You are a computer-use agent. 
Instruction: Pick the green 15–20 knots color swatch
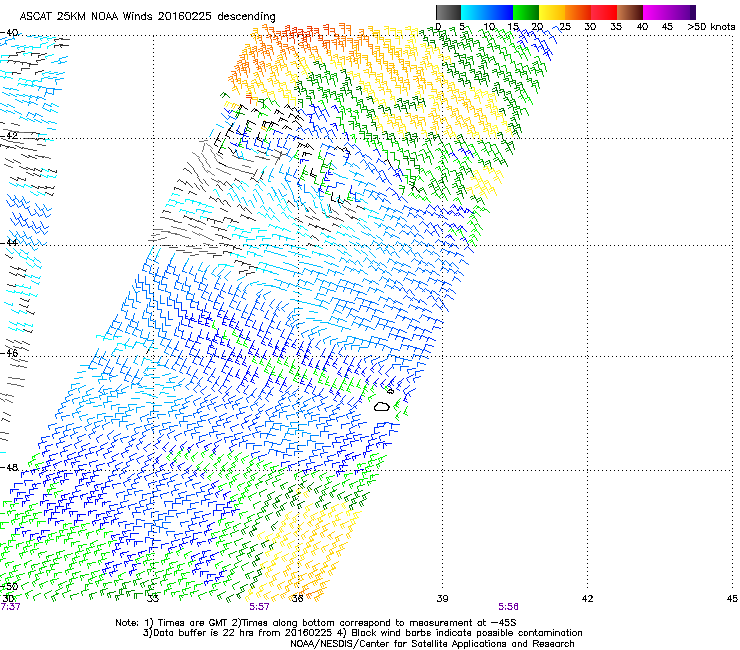tap(526, 12)
